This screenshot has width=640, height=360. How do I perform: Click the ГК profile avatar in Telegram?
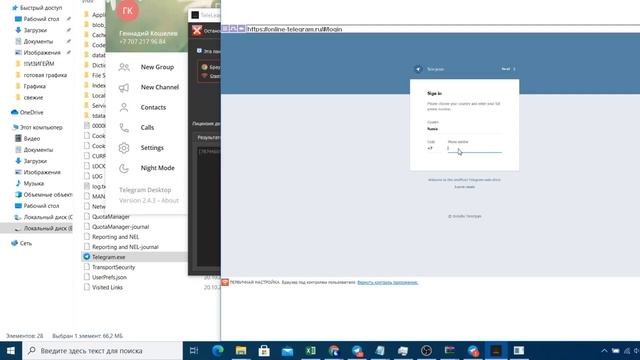point(128,11)
